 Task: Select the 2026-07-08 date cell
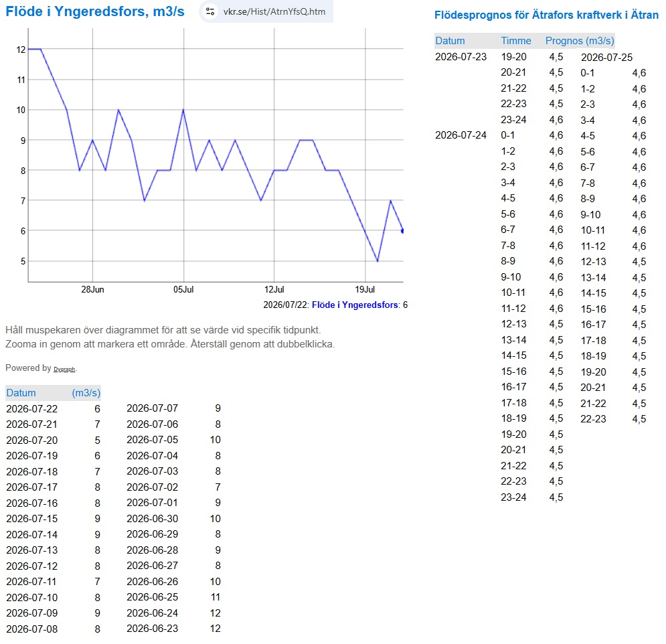(x=32, y=629)
